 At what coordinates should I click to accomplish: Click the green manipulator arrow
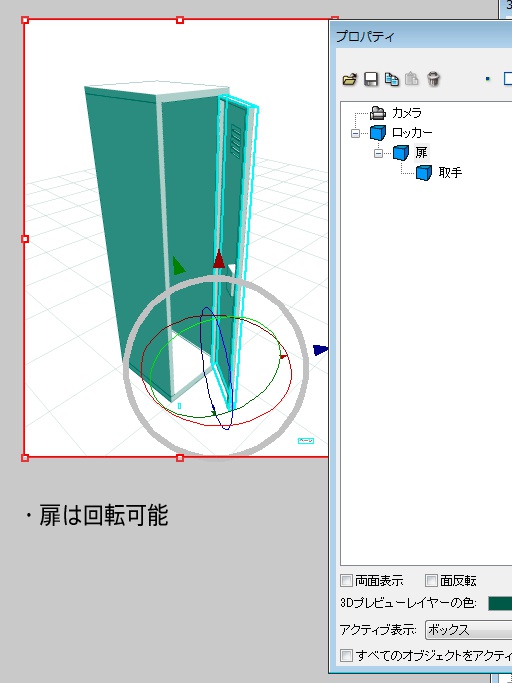coord(178,266)
